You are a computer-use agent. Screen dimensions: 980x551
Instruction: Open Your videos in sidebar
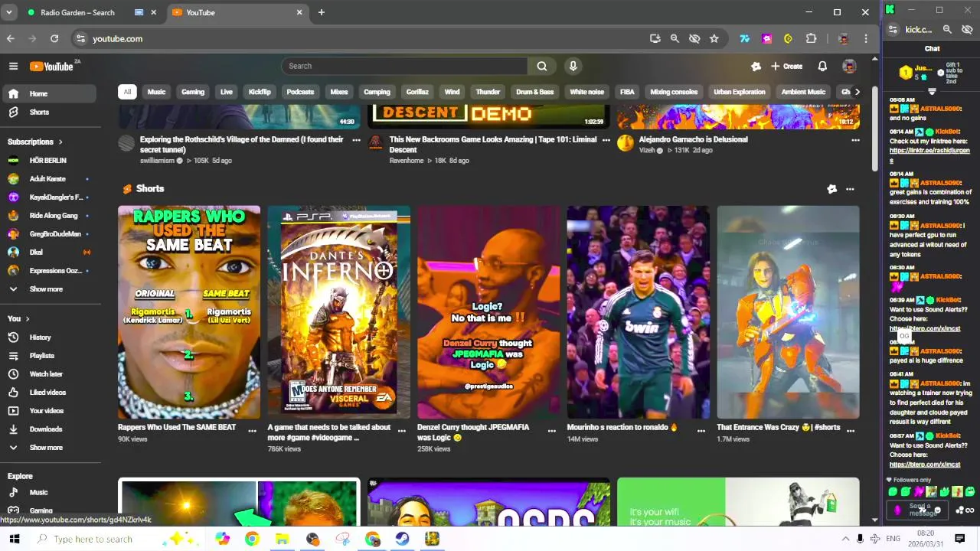[x=50, y=411]
